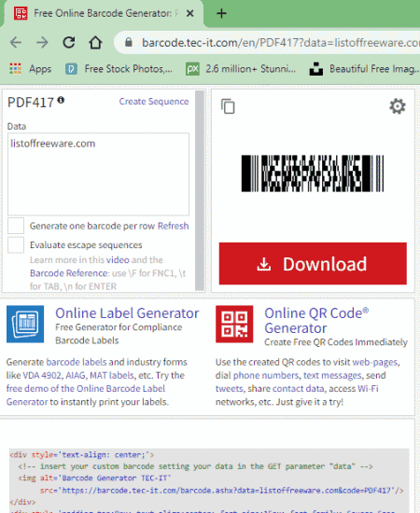420x513 pixels.
Task: Follow the VDA 4902 link
Action: point(43,375)
